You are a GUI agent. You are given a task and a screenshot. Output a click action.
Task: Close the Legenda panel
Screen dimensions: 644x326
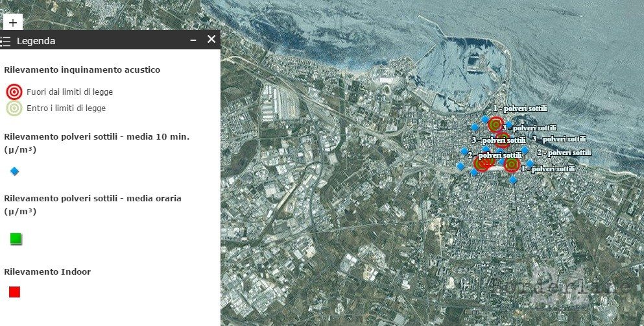pos(211,40)
